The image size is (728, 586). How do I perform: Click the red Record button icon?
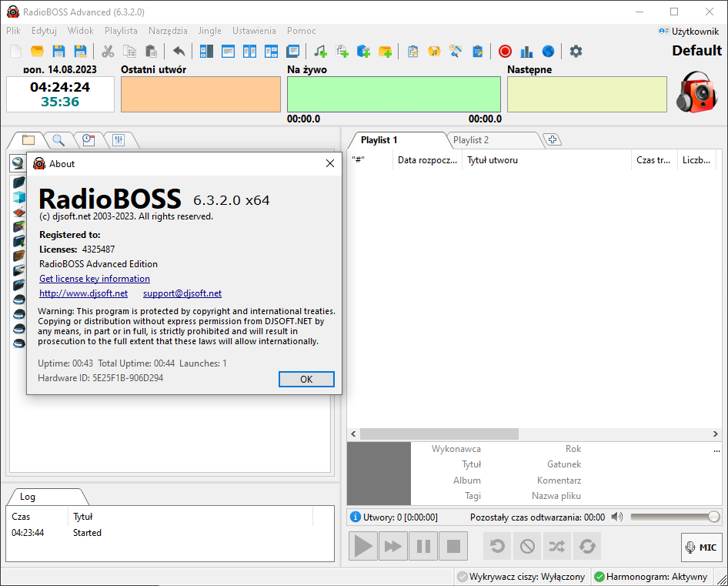pos(505,51)
